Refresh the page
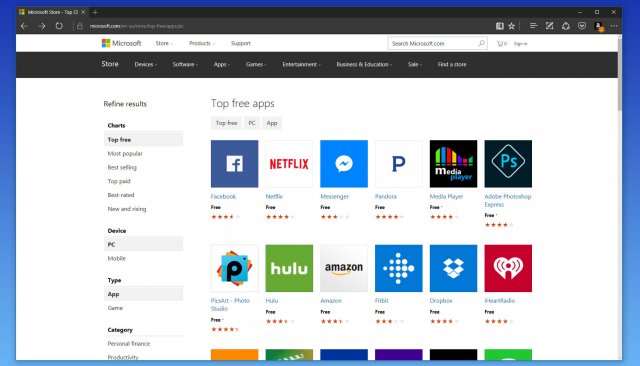Image resolution: width=640 pixels, height=366 pixels. 59,26
